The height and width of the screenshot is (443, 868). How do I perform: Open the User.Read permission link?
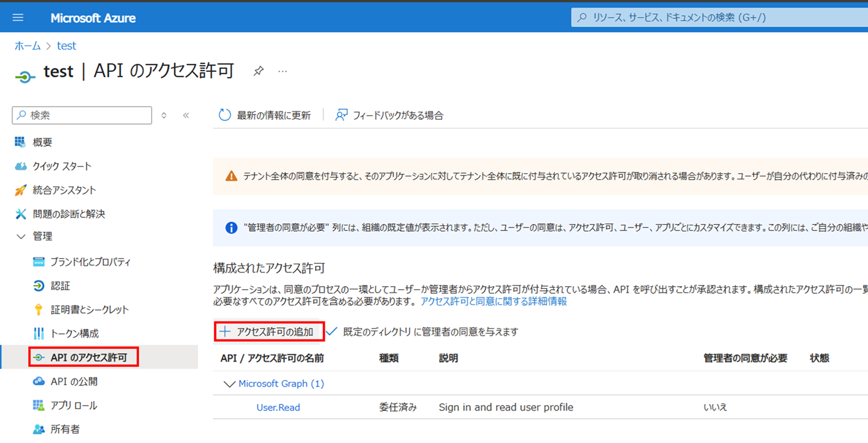point(278,408)
